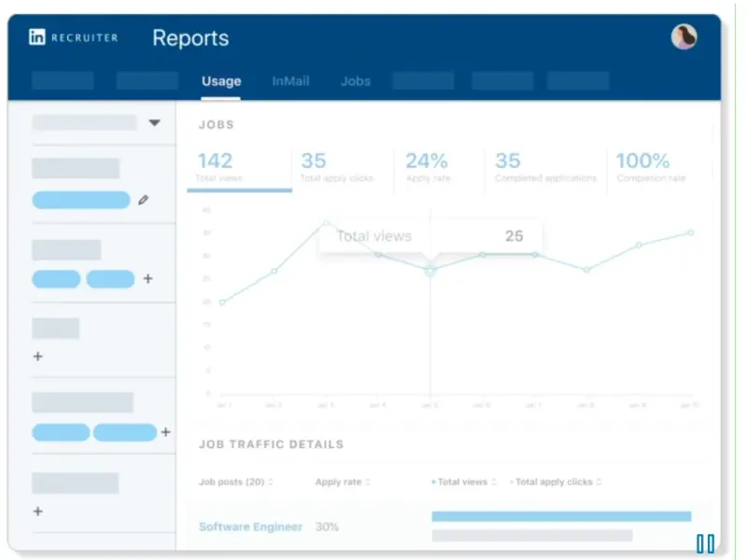Expand the dropdown arrow atop the sidebar
This screenshot has height=560, width=747.
click(155, 123)
